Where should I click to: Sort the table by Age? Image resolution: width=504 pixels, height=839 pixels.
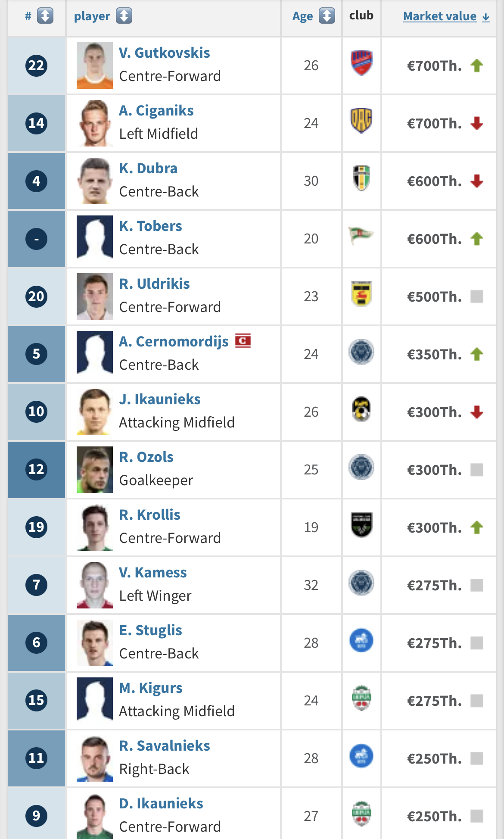tap(327, 16)
